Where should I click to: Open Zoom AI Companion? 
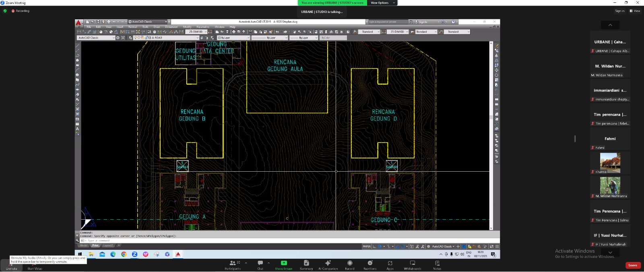click(x=328, y=263)
